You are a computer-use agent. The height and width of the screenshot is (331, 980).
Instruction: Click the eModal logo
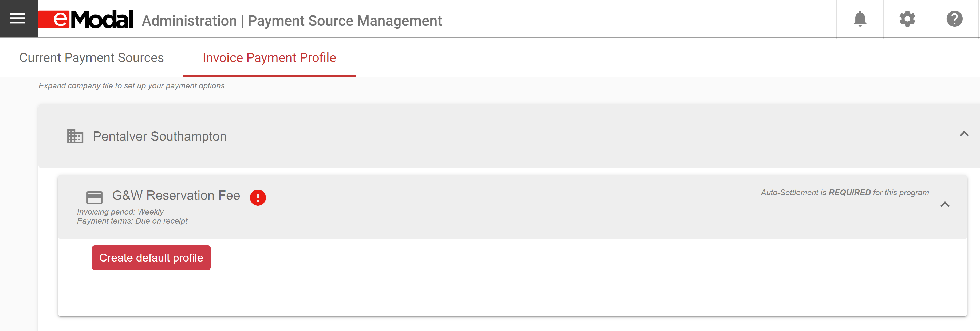click(x=86, y=20)
